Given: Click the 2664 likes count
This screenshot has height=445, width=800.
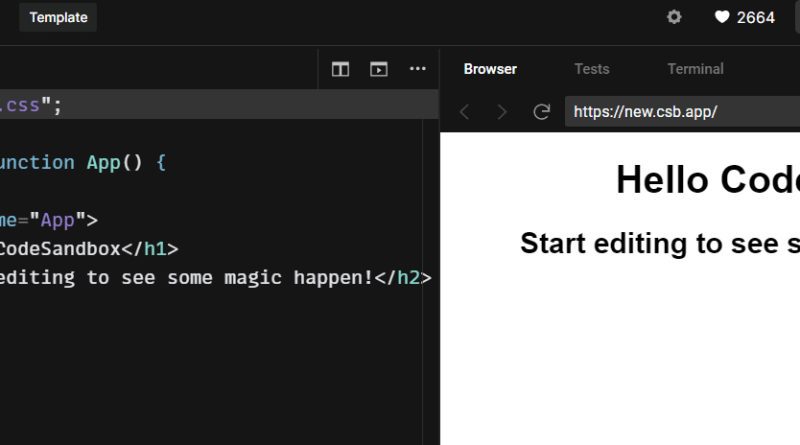Looking at the screenshot, I should click(x=756, y=18).
